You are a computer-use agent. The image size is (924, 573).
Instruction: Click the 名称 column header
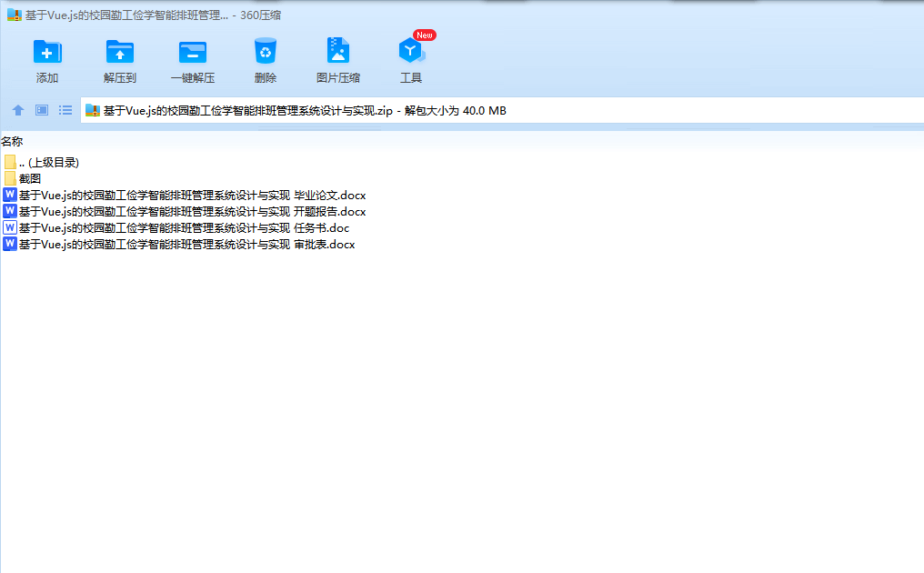point(12,142)
